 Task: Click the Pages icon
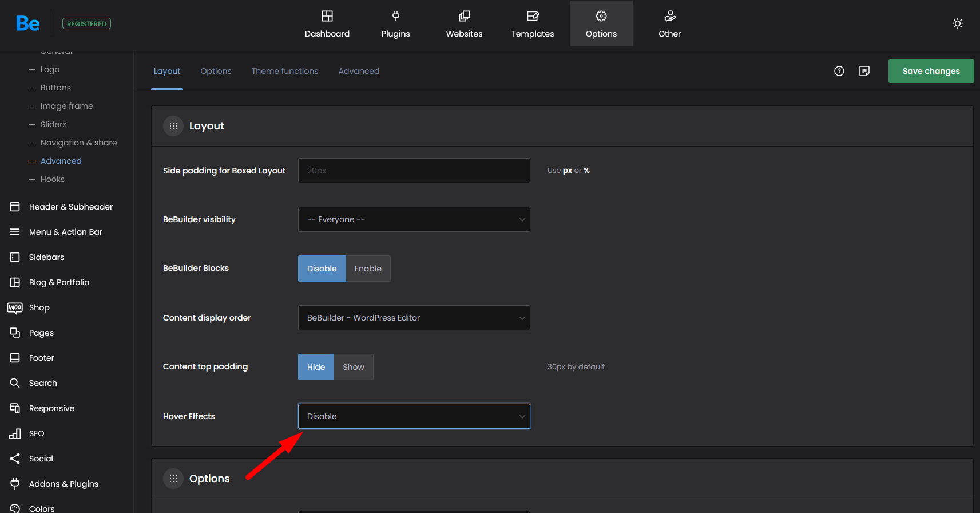[15, 333]
